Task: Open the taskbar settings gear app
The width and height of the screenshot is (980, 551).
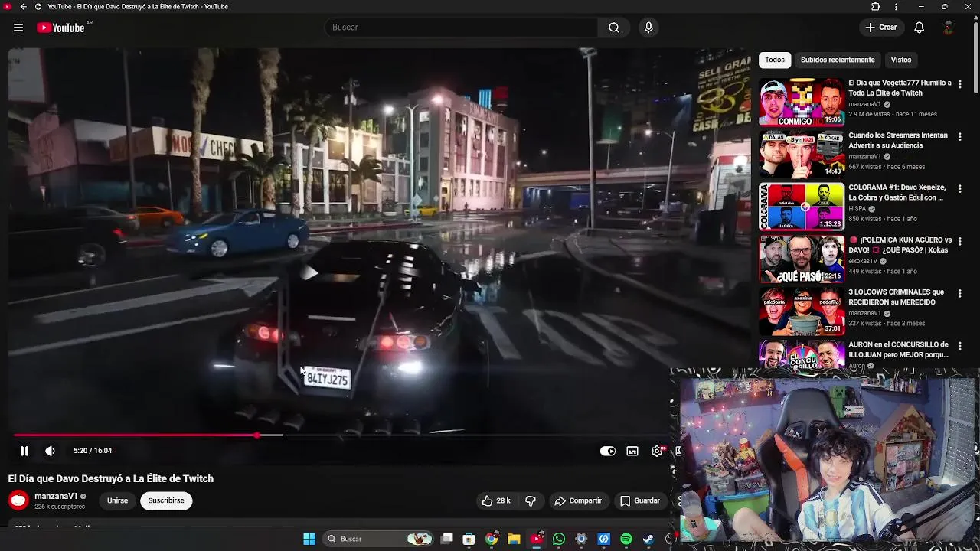Action: click(x=581, y=539)
